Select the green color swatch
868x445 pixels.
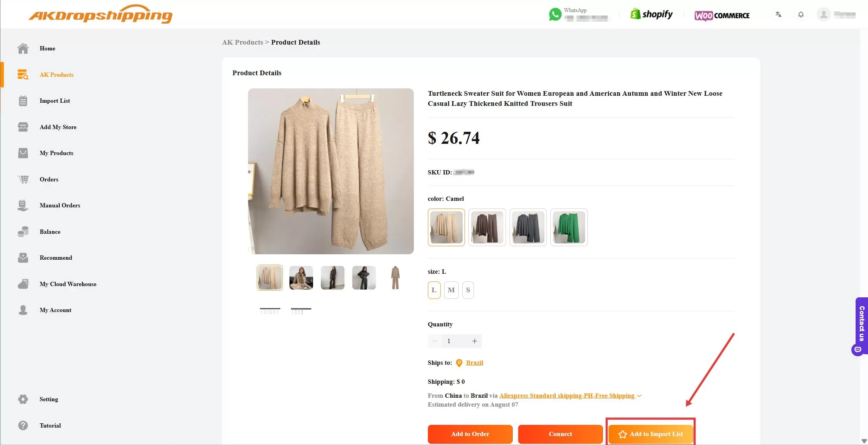coord(568,228)
